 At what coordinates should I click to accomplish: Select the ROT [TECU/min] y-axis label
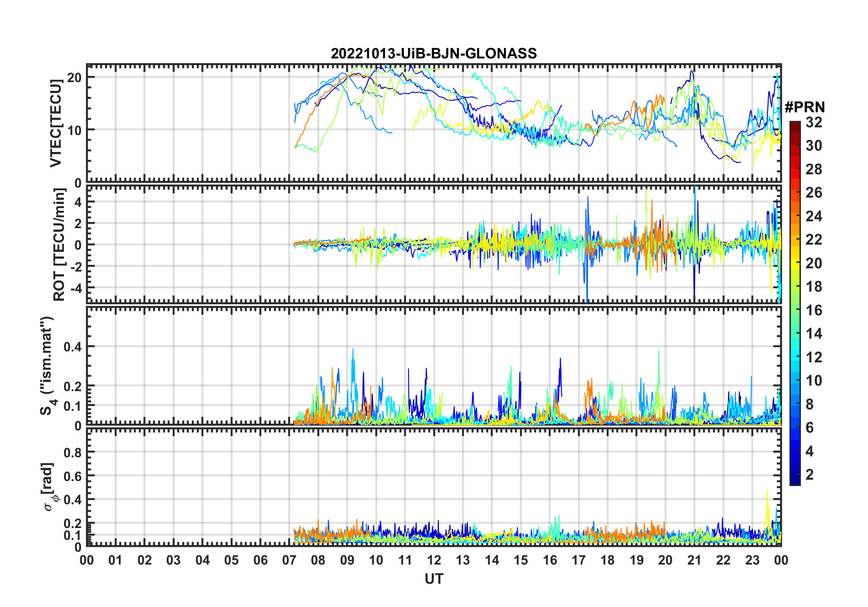(x=59, y=245)
